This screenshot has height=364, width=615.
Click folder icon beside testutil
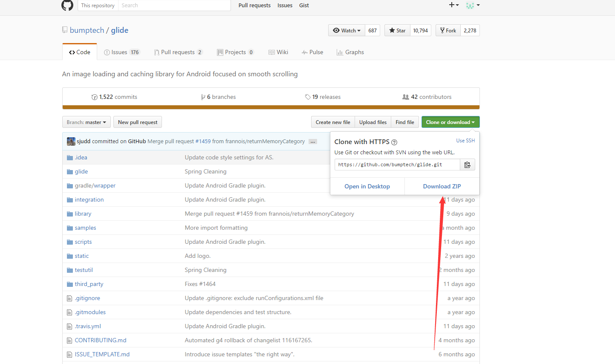[69, 270]
